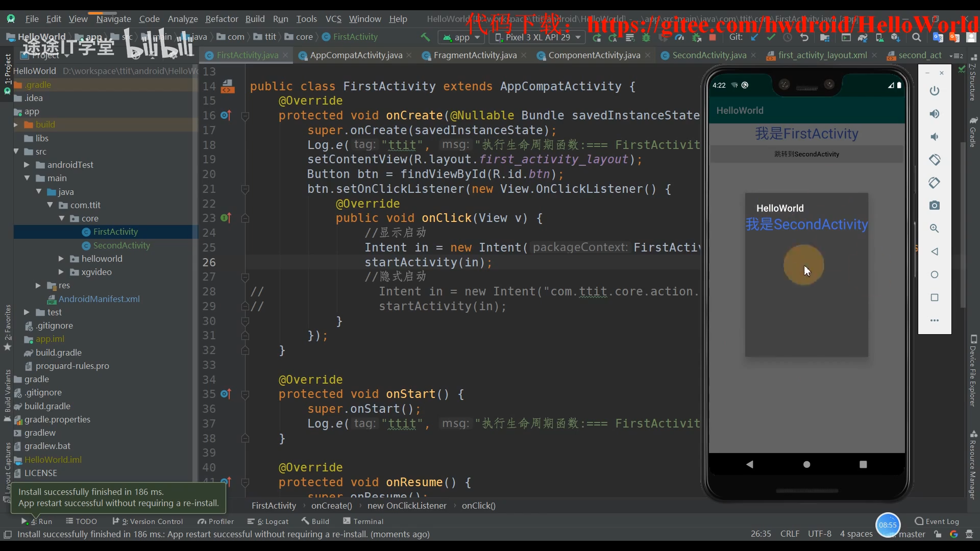The image size is (980, 551).
Task: Toggle the Structure tool window stripe
Action: 973,78
